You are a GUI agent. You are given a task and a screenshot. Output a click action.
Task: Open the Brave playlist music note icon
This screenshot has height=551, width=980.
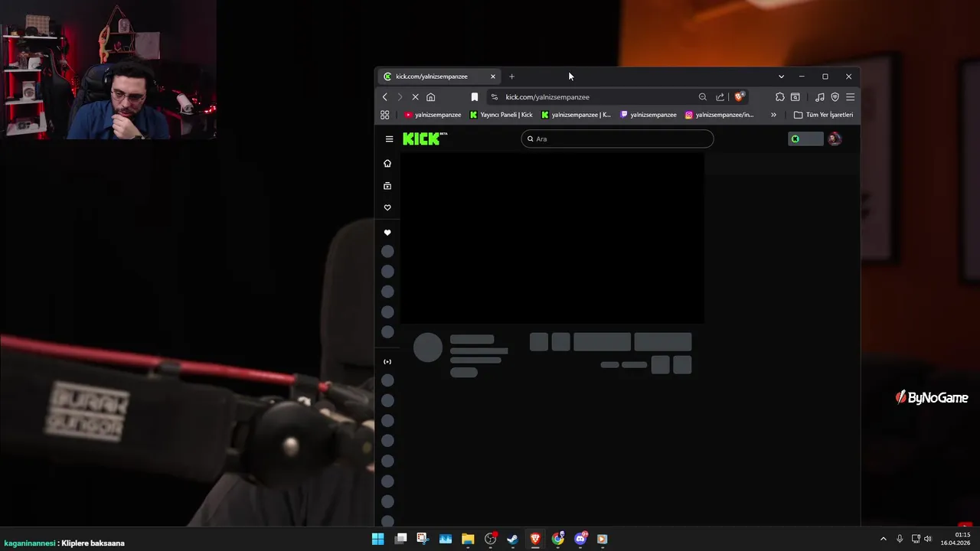pos(820,97)
